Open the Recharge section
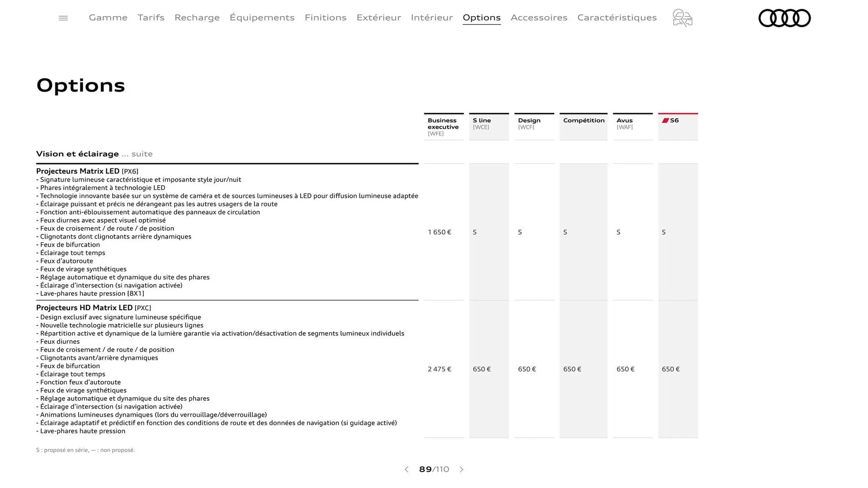The width and height of the screenshot is (868, 488). pyautogui.click(x=197, y=18)
